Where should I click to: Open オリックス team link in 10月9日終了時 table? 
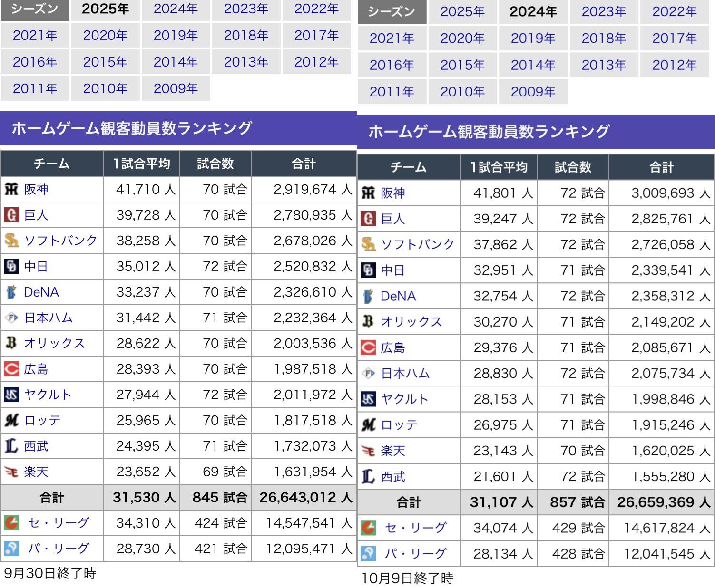[x=411, y=322]
